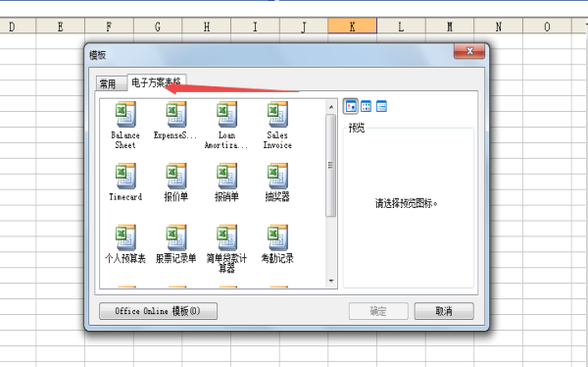The width and height of the screenshot is (588, 367).
Task: Select column K header
Action: pyautogui.click(x=353, y=26)
